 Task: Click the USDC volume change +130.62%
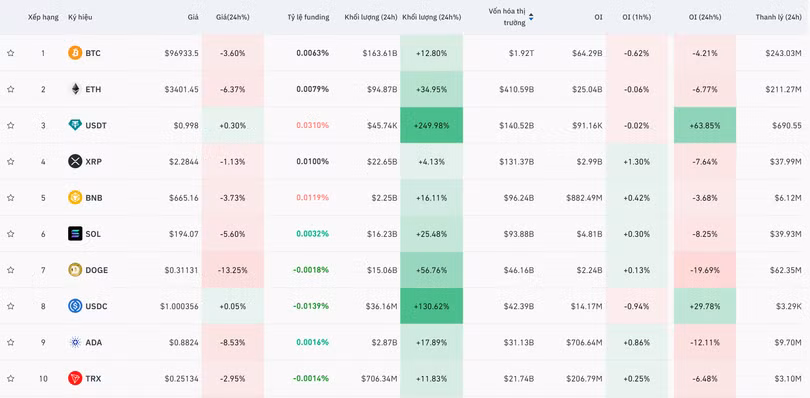tap(431, 306)
